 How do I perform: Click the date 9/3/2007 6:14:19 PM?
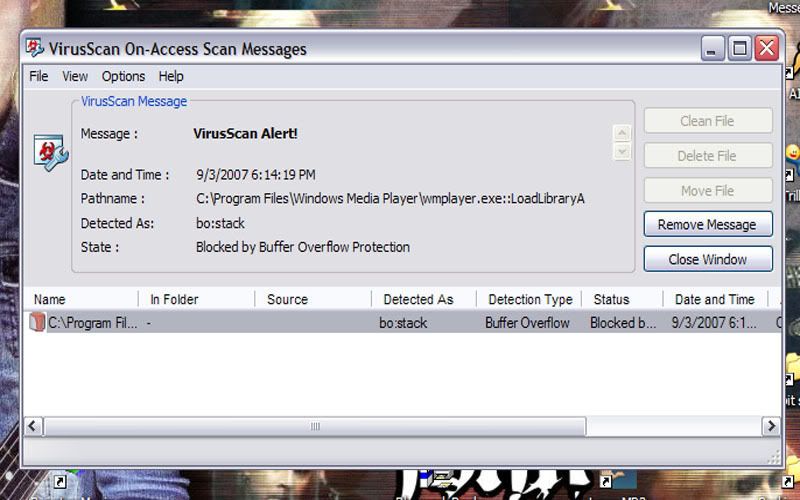click(x=256, y=174)
